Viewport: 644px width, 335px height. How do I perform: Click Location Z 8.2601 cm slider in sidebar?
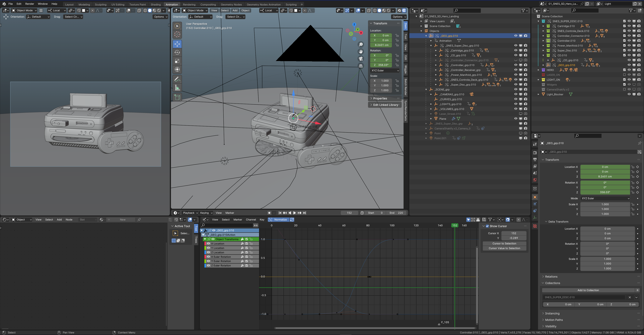point(381,45)
